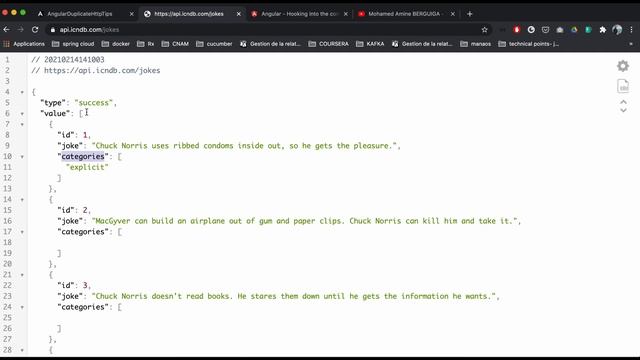Collapse the object on line 14

[x=22, y=200]
